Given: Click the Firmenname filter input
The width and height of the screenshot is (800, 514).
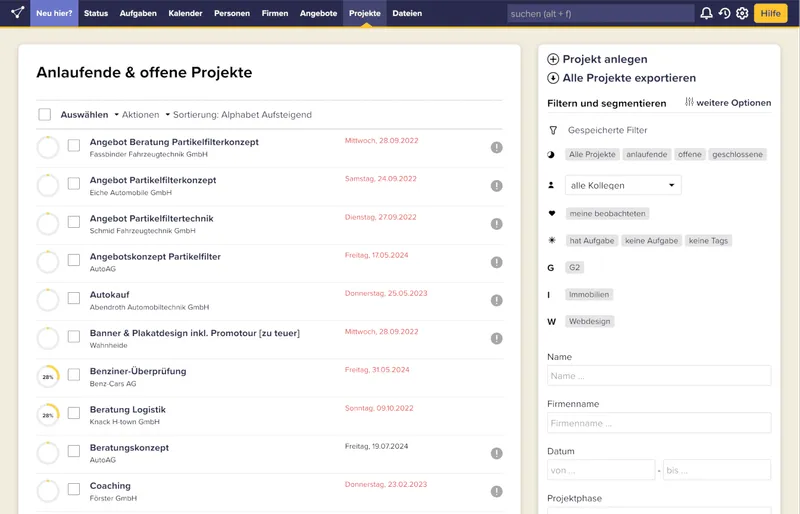Looking at the screenshot, I should 659,423.
